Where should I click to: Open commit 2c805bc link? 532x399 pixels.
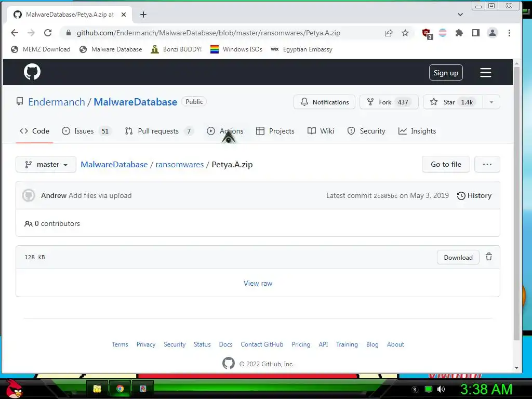pos(385,196)
